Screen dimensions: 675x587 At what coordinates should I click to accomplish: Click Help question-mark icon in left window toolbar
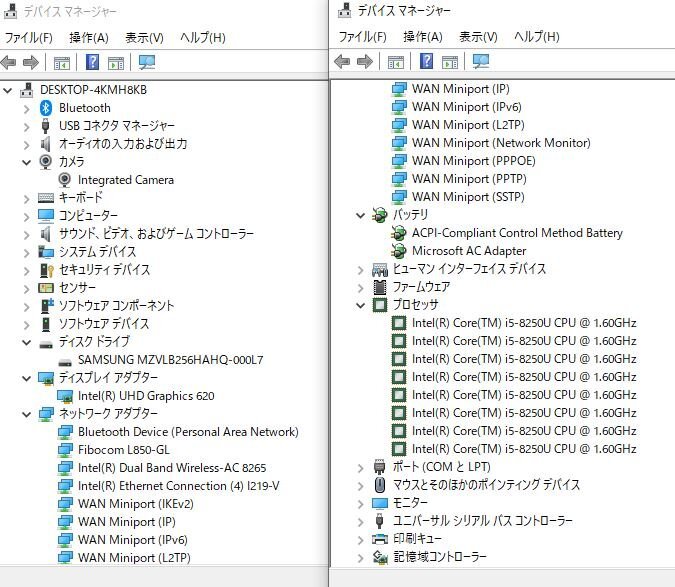click(x=92, y=62)
